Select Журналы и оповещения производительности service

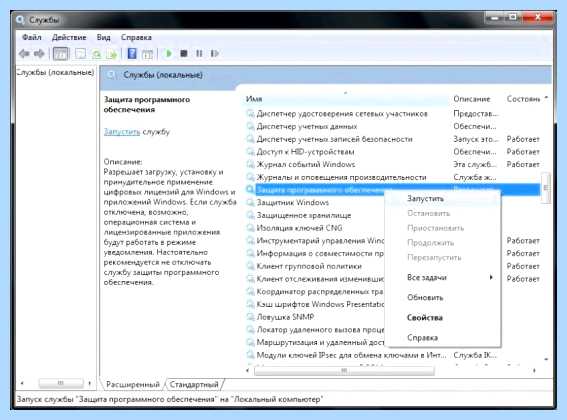[341, 177]
